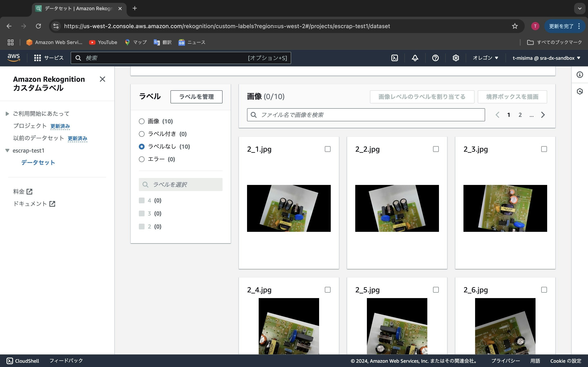Select the checkbox for 2_1.jpg
588x367 pixels.
[327, 149]
